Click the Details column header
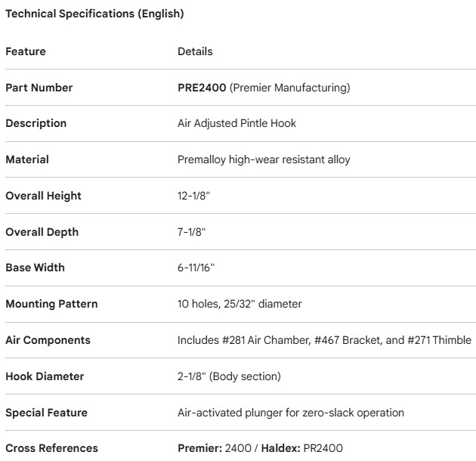 pyautogui.click(x=195, y=51)
